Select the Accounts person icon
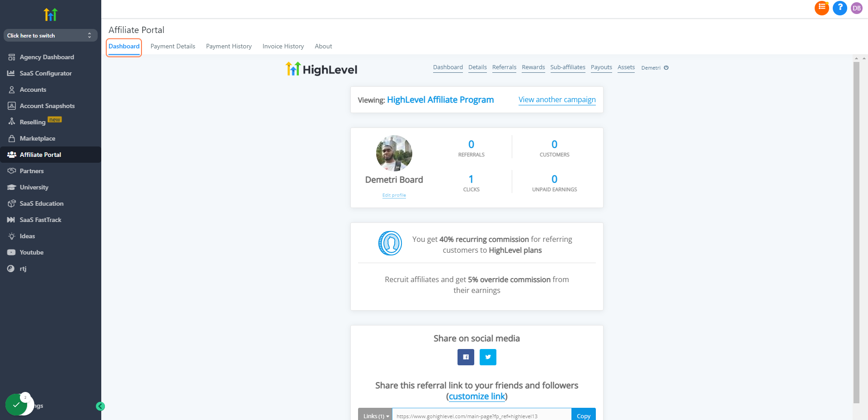 click(x=12, y=90)
